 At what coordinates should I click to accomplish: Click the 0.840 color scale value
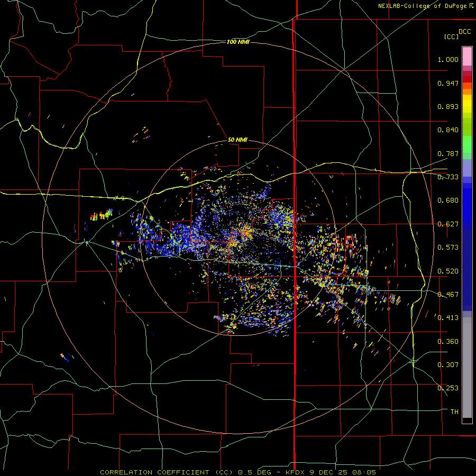point(448,130)
